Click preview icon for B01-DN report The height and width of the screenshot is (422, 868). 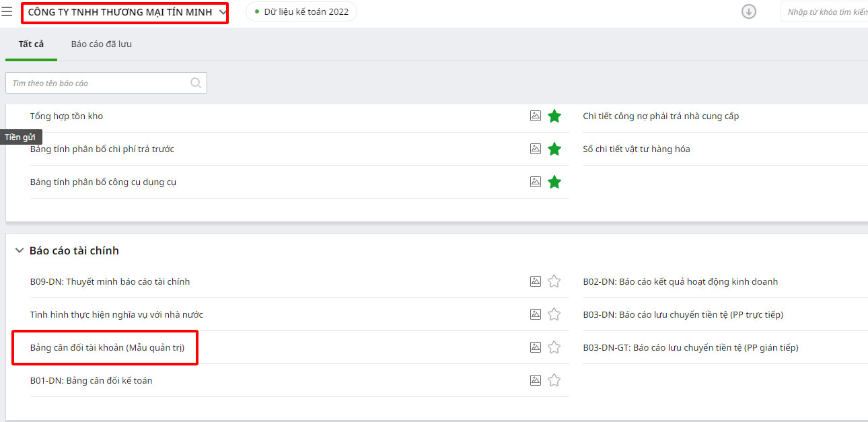(x=536, y=380)
